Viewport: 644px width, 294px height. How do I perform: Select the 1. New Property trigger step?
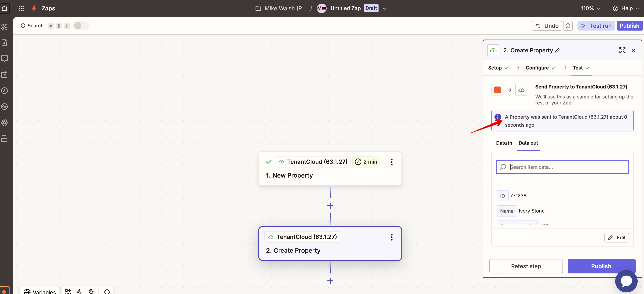[330, 168]
